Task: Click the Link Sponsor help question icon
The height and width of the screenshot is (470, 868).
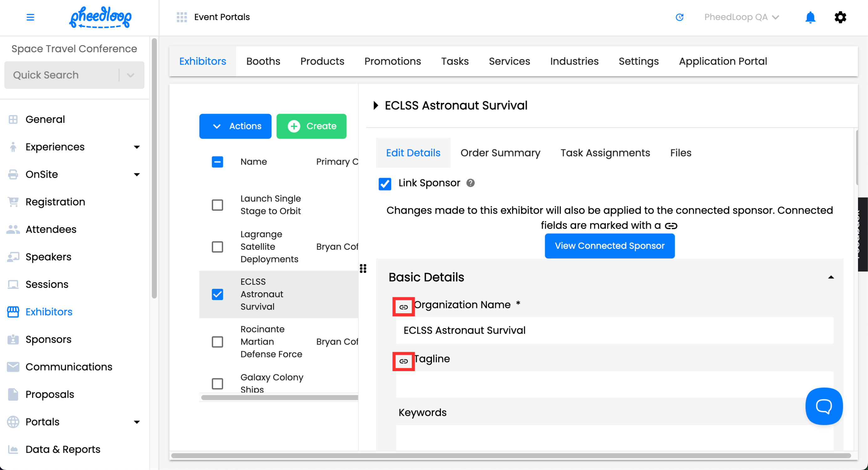Action: click(x=470, y=183)
